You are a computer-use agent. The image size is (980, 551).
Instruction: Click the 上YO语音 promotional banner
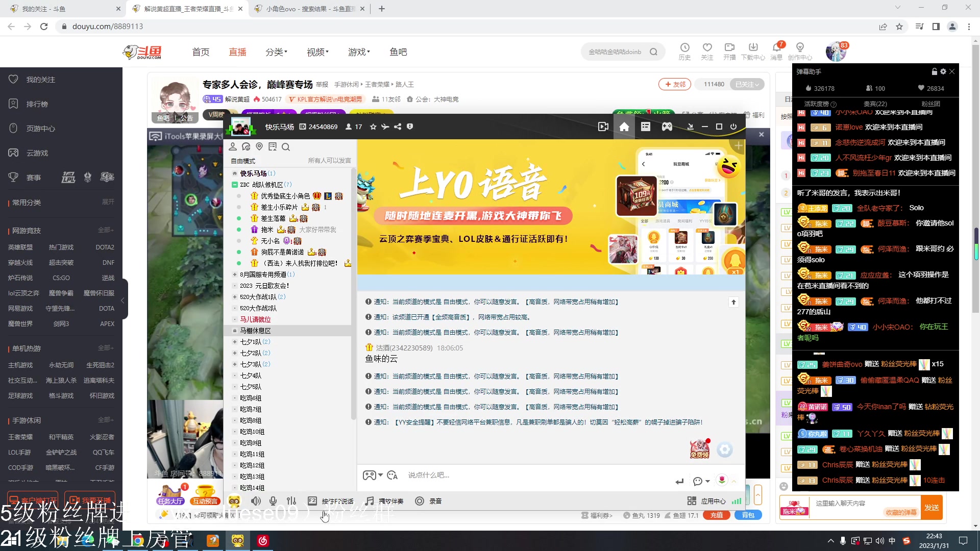[x=551, y=207]
